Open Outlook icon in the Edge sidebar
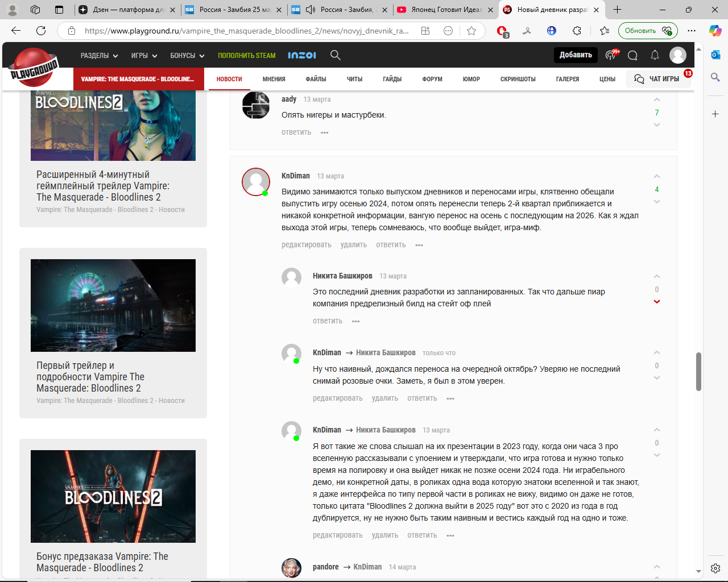 click(715, 55)
